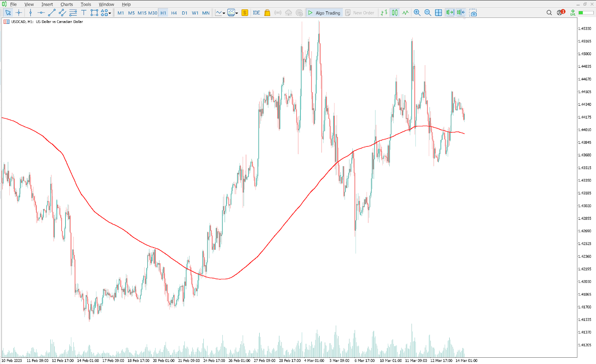
Task: Activate the crosshair tool
Action: pyautogui.click(x=19, y=13)
